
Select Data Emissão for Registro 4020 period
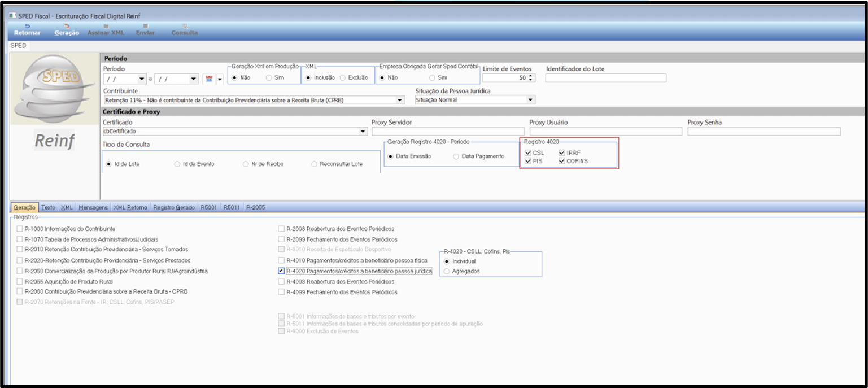click(410, 156)
